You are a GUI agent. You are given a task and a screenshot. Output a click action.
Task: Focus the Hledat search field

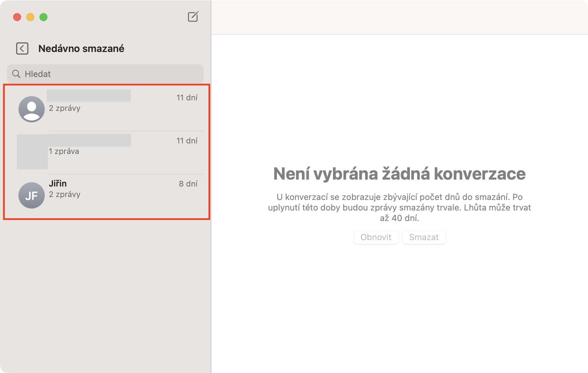click(x=109, y=74)
